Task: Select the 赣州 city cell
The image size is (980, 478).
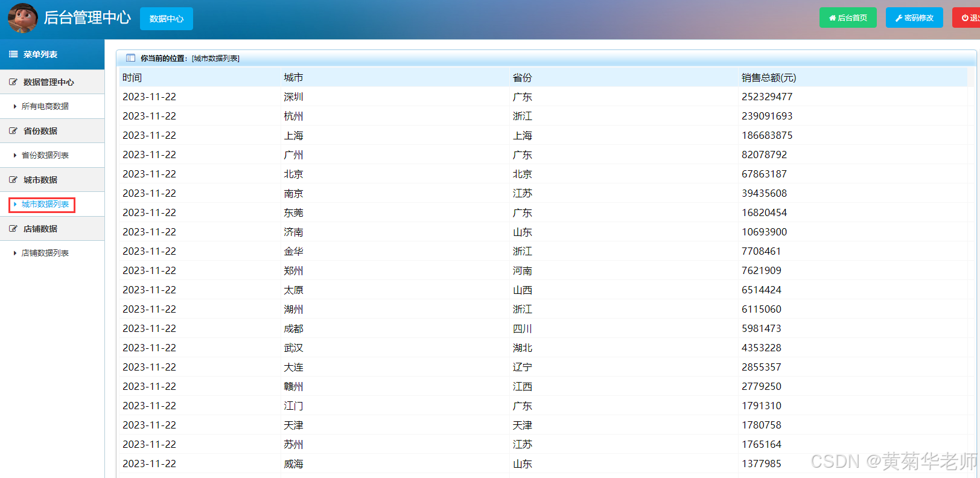Action: click(293, 386)
